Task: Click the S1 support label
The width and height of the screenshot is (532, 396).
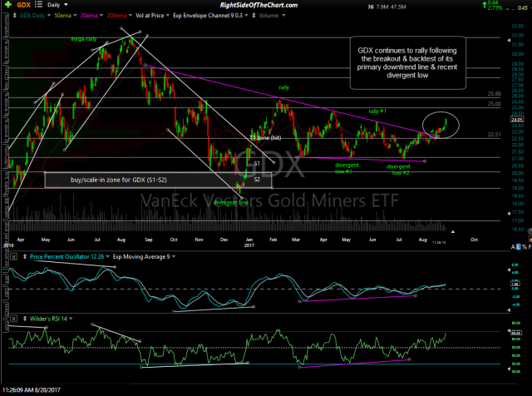Action: (257, 163)
